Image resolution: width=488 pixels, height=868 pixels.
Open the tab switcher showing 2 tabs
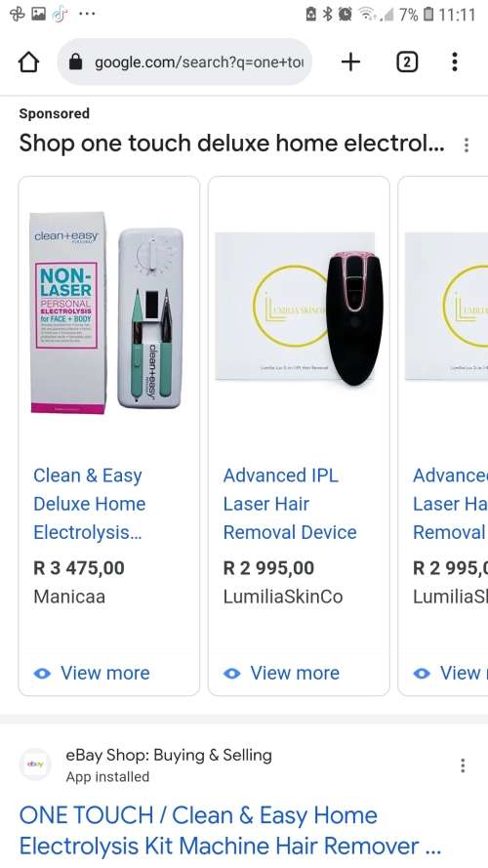click(407, 62)
